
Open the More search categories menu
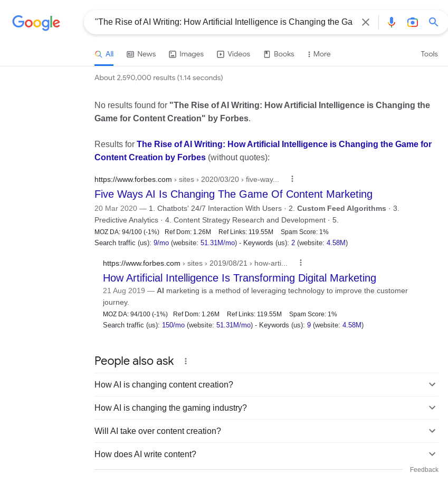click(319, 54)
